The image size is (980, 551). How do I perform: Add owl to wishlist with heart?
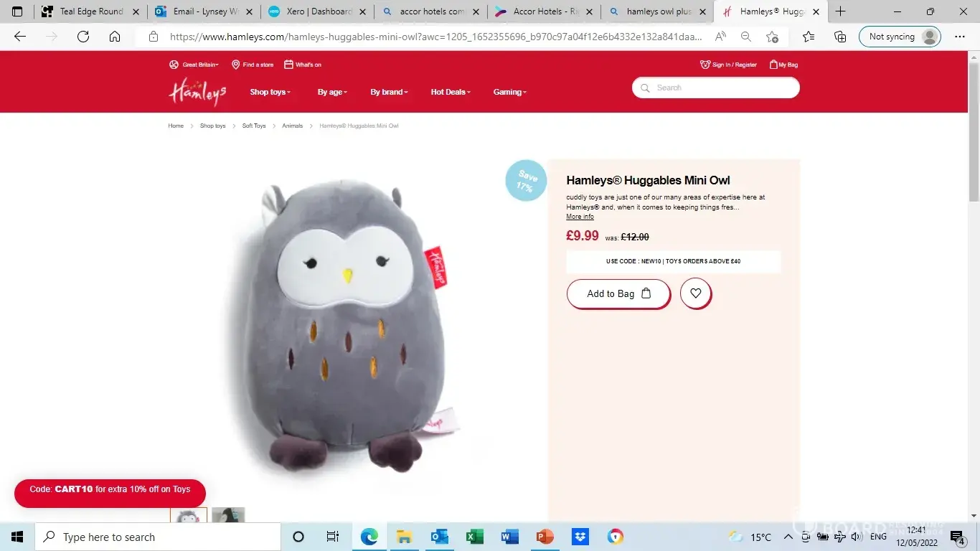coord(695,293)
